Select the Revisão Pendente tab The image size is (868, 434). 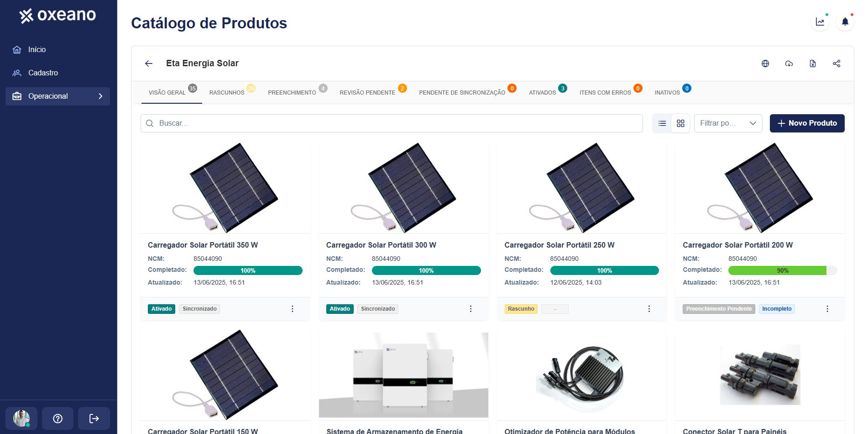click(x=367, y=92)
